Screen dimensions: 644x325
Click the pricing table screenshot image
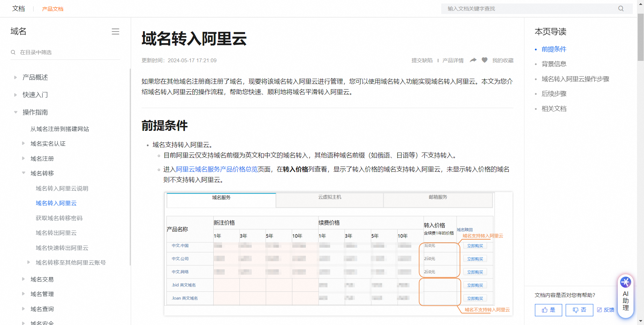(338, 254)
